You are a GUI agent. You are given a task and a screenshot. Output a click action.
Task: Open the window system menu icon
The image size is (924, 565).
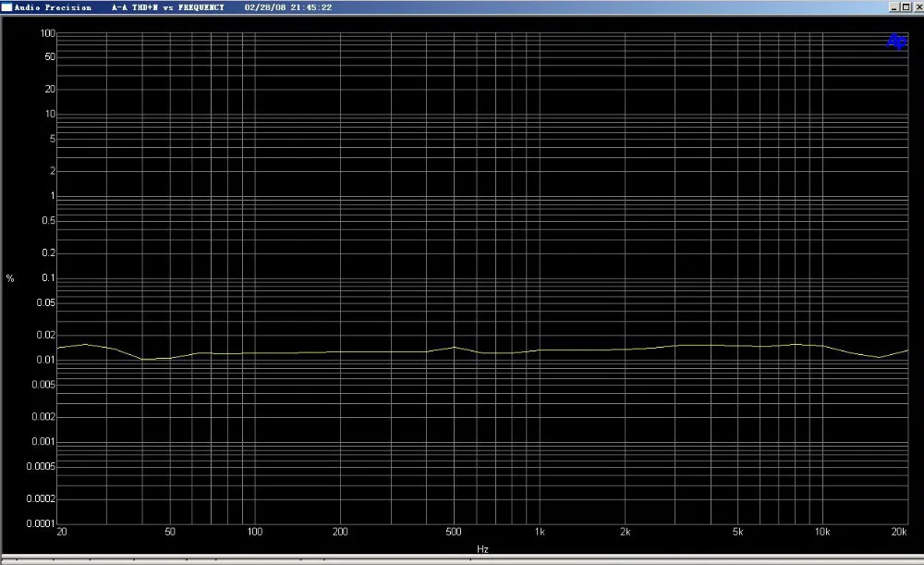(x=6, y=7)
